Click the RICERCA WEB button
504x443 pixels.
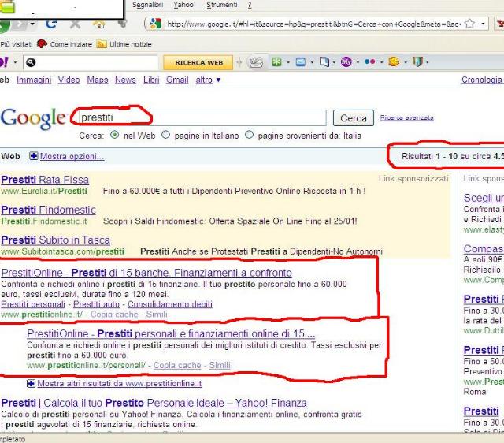point(198,62)
